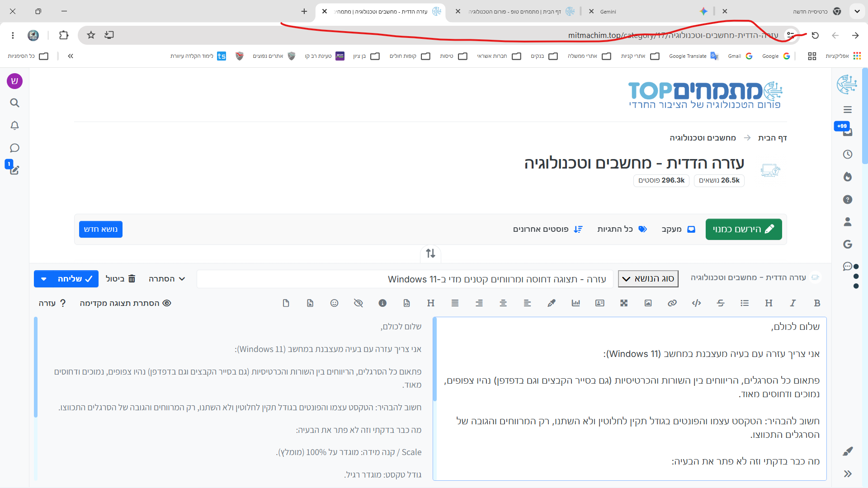
Task: Toggle full-screen composer with the expand-arrows icon
Action: click(624, 303)
